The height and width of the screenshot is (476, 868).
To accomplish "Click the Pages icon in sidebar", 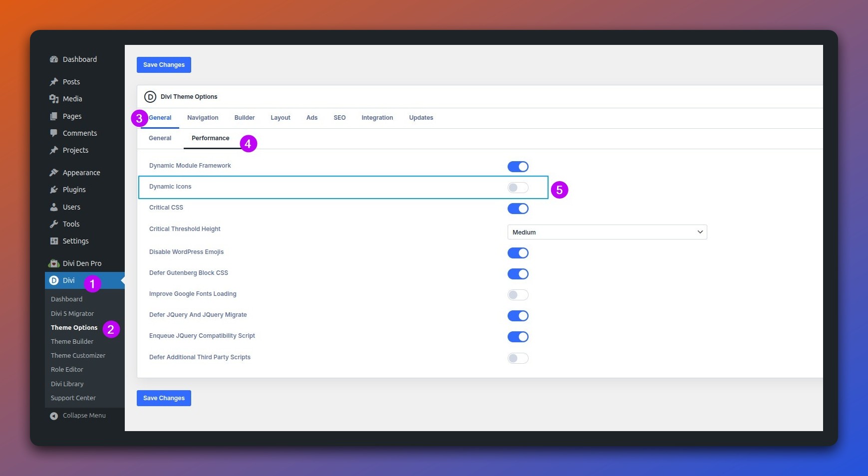I will click(x=54, y=116).
